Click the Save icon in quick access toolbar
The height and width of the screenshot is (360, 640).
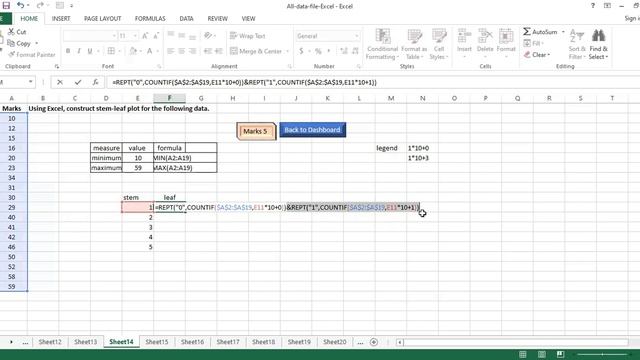click(6, 5)
